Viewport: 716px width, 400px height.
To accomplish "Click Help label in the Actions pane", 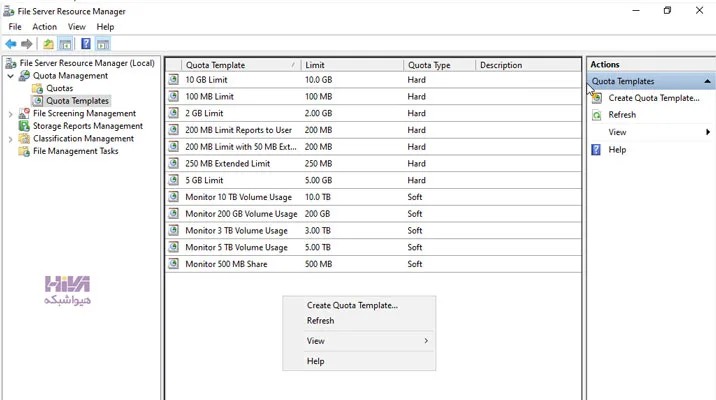I will (x=617, y=150).
